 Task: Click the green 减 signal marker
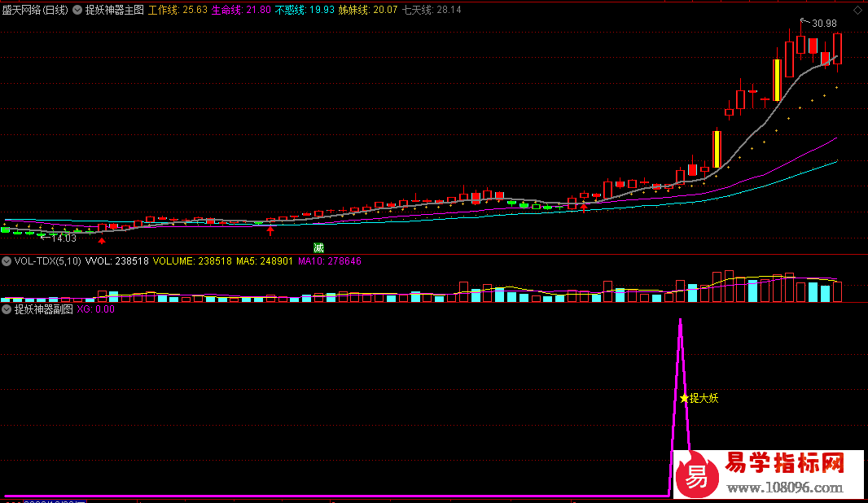tap(318, 247)
